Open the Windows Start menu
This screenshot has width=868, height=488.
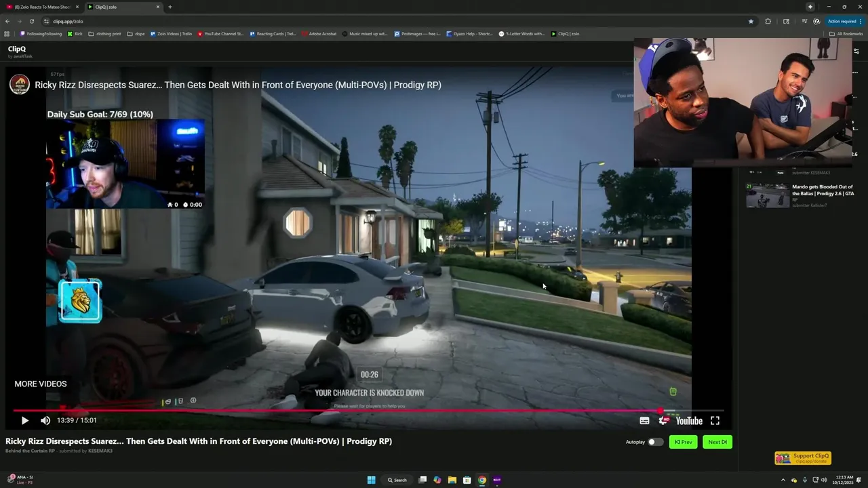click(x=371, y=480)
